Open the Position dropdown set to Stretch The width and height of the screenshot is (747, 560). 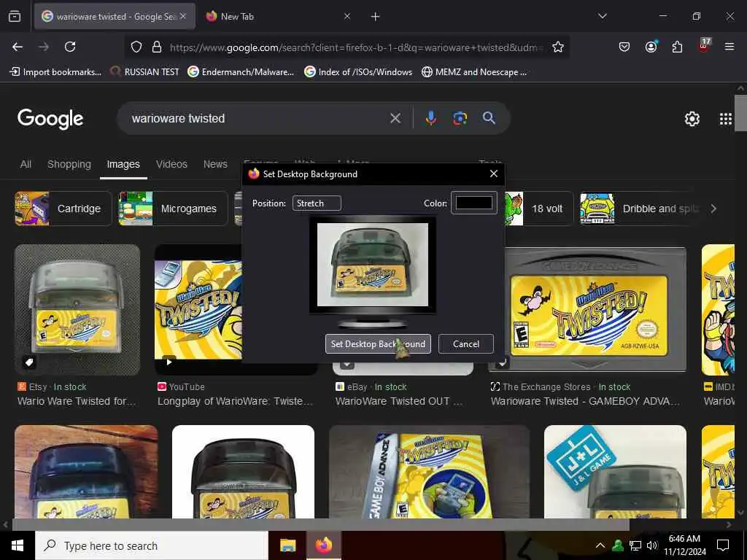[x=317, y=203]
